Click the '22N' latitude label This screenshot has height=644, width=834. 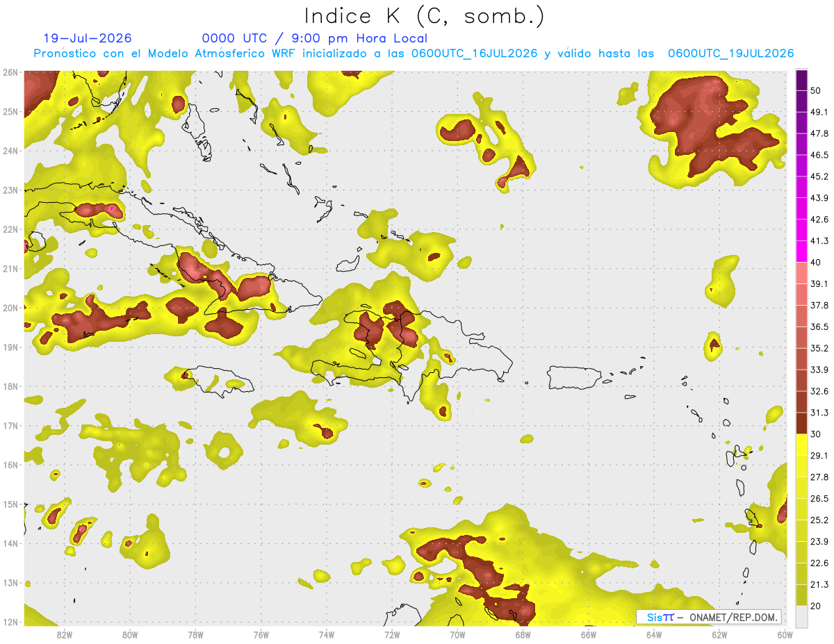[x=10, y=229]
